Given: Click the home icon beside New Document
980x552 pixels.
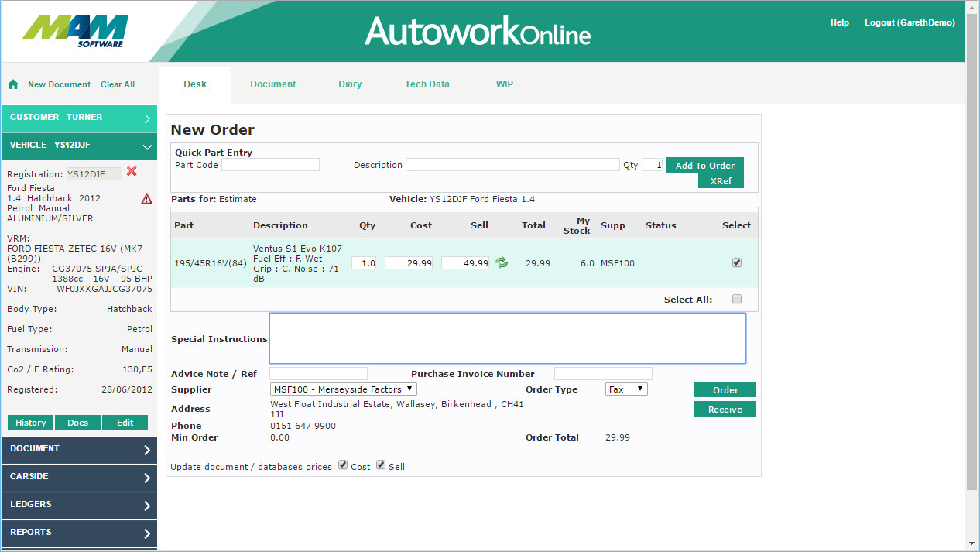Looking at the screenshot, I should point(13,84).
